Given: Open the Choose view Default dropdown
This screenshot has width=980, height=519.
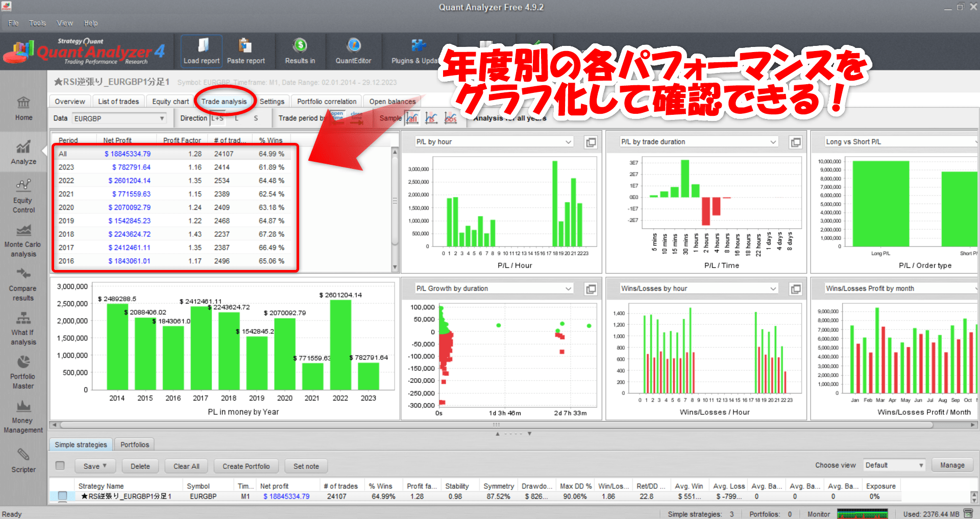Looking at the screenshot, I should pos(894,465).
